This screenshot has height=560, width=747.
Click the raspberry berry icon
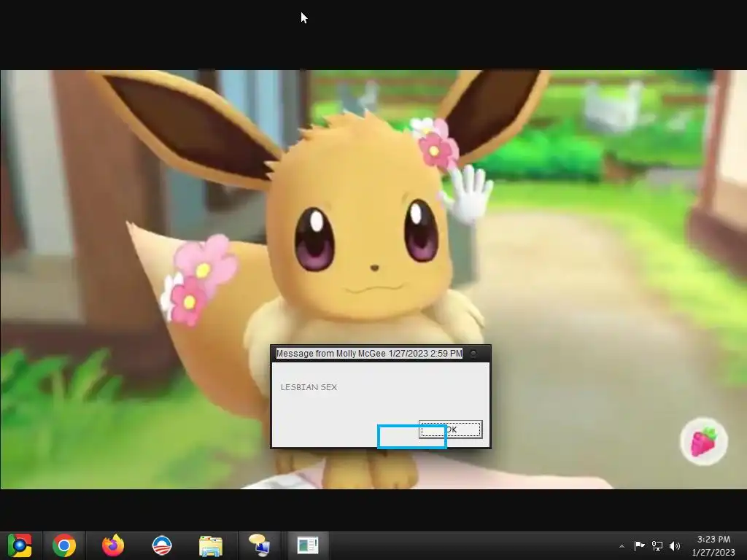703,441
